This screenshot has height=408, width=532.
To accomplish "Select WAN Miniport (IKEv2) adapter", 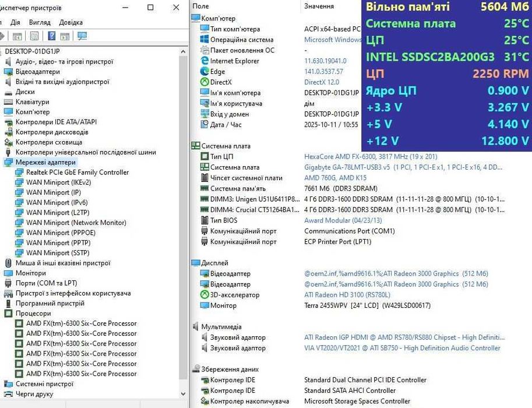I will coord(58,182).
